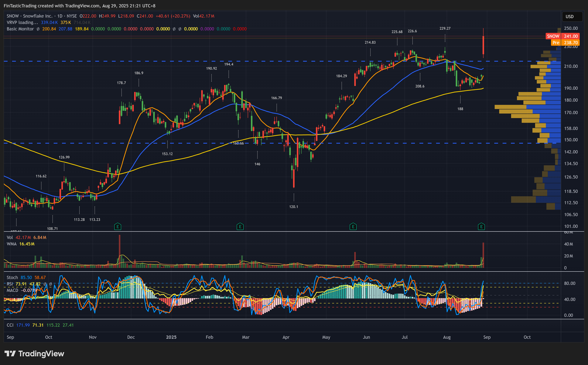Screen dimensions: 588x365
Task: Click the RSI indicator label
Action: tap(10, 284)
